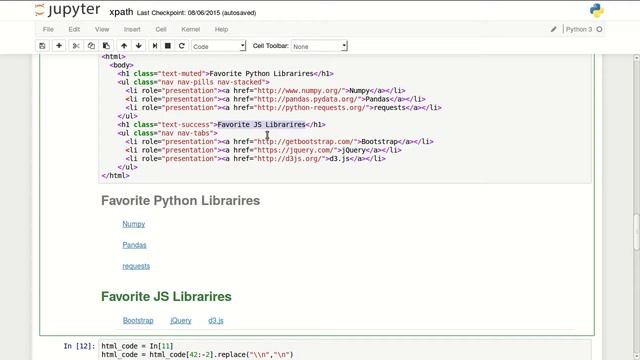
Task: Click the closing </html> tag line
Action: pos(116,176)
